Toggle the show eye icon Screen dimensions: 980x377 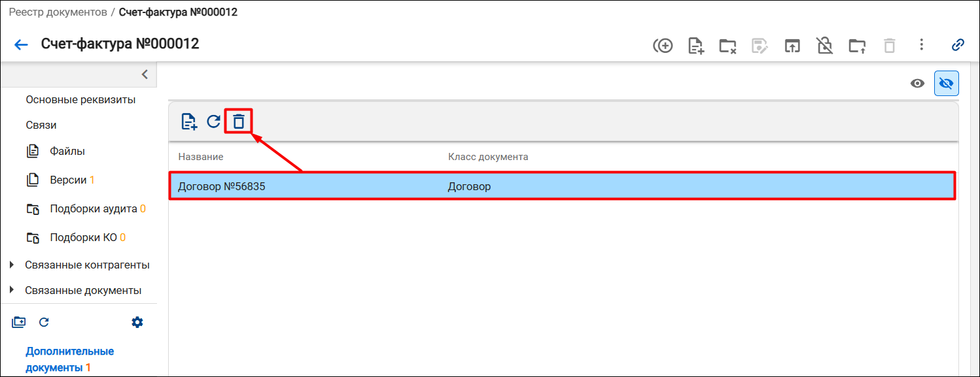[918, 83]
